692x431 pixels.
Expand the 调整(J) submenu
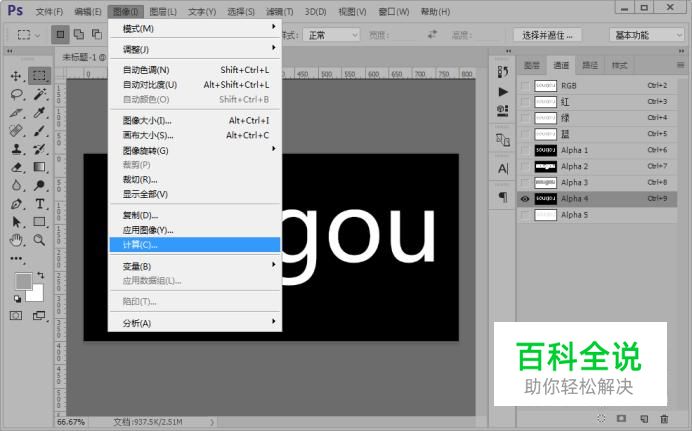pyautogui.click(x=195, y=49)
